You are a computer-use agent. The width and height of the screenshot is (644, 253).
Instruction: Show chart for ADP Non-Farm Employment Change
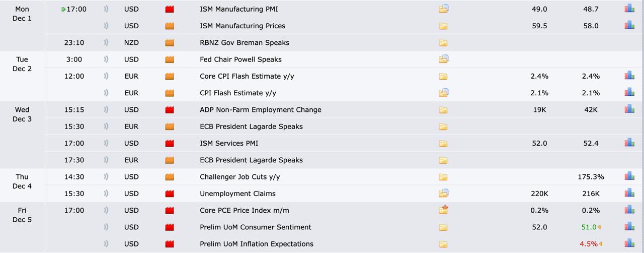629,109
